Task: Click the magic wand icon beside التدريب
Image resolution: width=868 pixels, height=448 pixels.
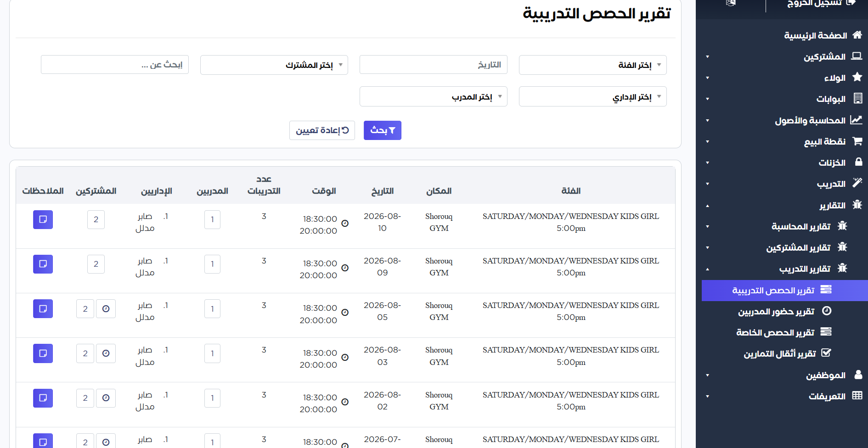Action: [x=857, y=183]
